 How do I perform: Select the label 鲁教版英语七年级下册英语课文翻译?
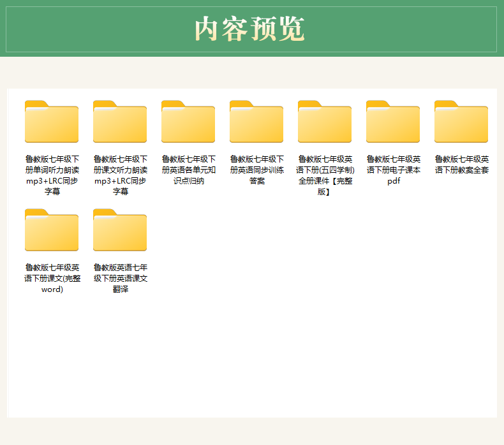(x=120, y=278)
